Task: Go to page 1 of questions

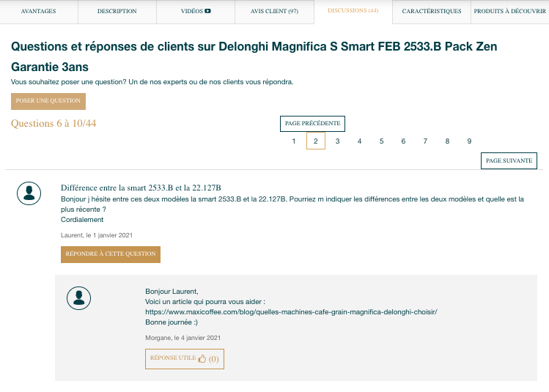Action: (294, 141)
